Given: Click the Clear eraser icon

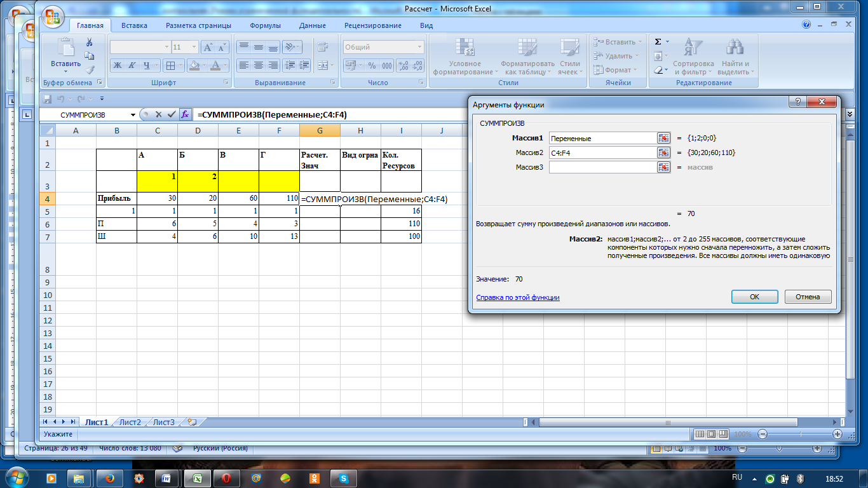Looking at the screenshot, I should (x=658, y=70).
